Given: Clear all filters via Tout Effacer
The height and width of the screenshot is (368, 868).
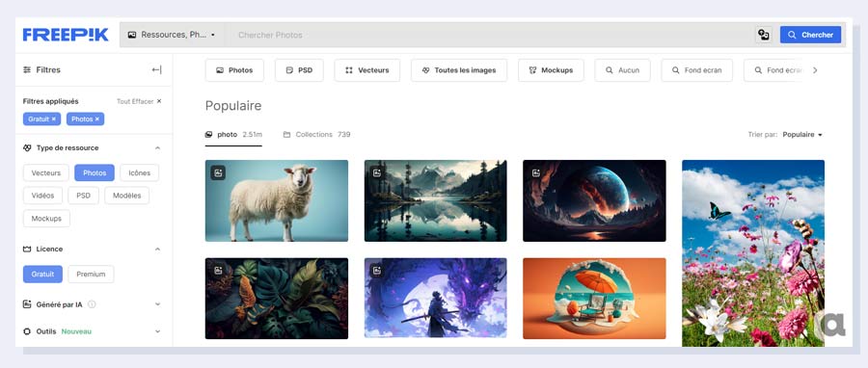Looking at the screenshot, I should (139, 101).
